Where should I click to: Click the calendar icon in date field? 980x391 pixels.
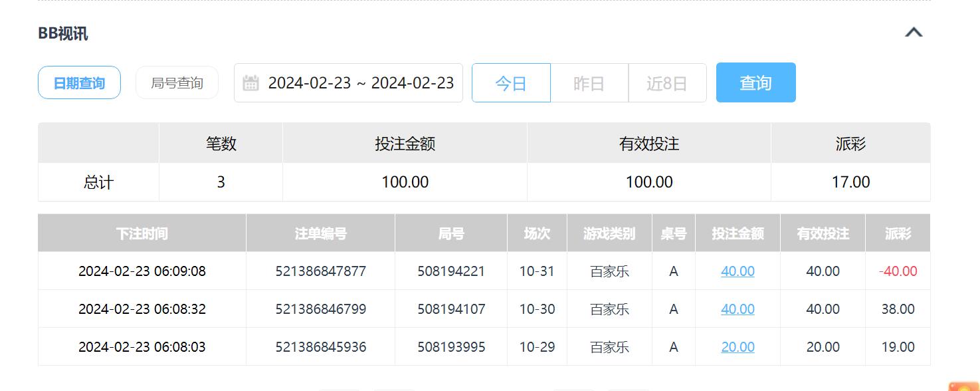(250, 83)
